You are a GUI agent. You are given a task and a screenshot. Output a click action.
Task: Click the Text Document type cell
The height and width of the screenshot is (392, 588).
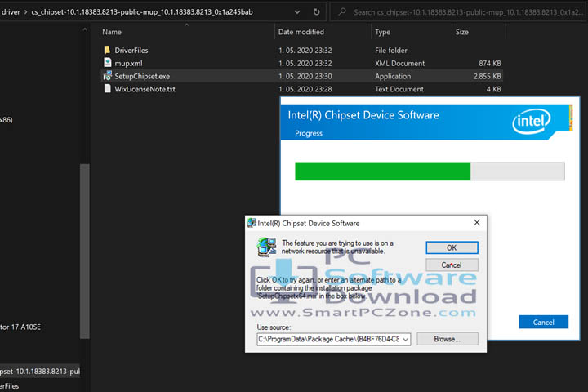(x=399, y=89)
